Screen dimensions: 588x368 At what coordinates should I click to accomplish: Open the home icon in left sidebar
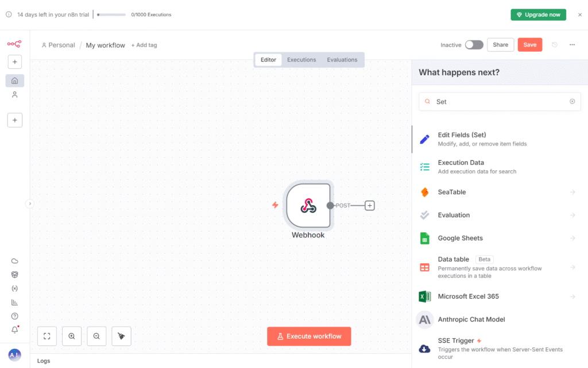click(15, 80)
